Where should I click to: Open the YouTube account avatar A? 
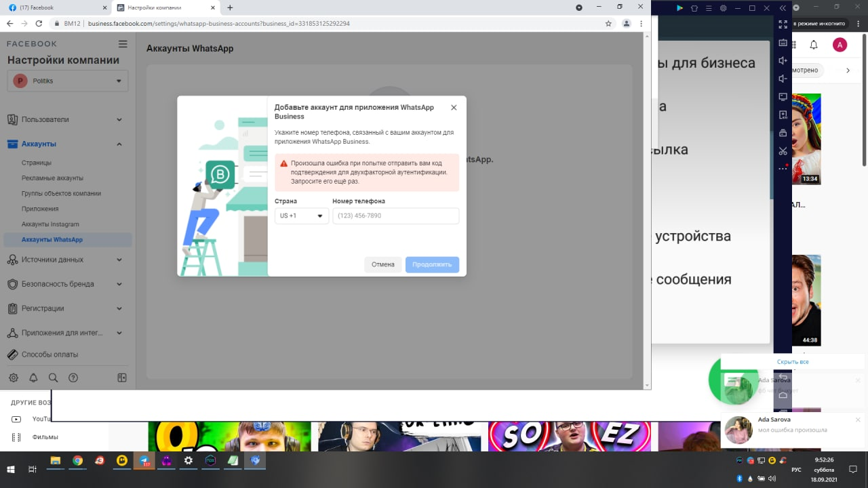coord(840,45)
